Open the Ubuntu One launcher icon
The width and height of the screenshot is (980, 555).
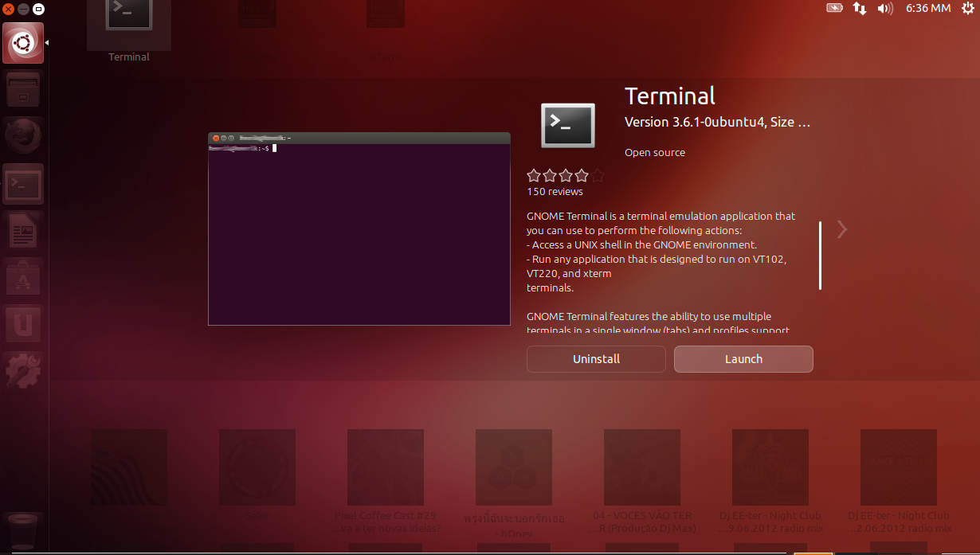point(24,325)
